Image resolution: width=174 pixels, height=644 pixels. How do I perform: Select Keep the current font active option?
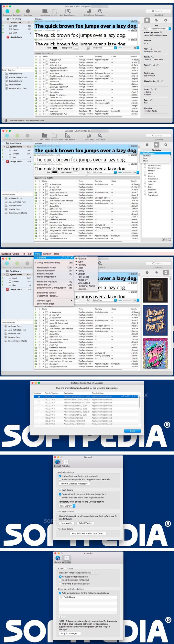coord(60,580)
